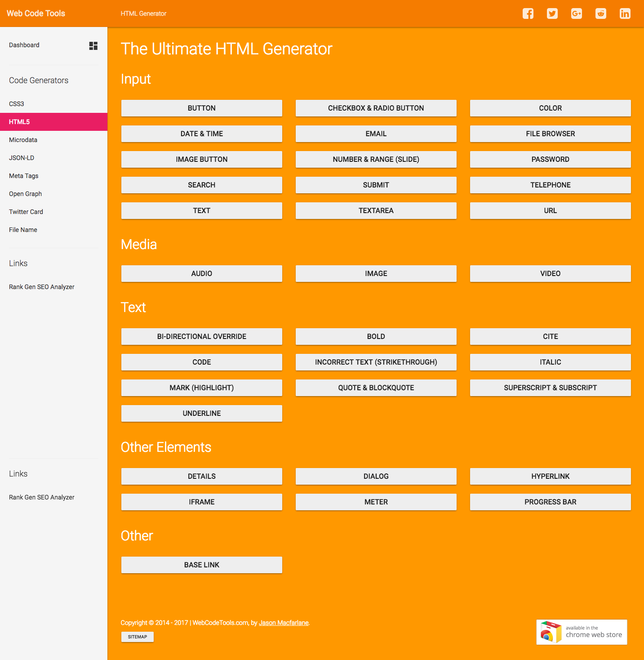
Task: Open Superscript & Subscript generator
Action: point(551,388)
